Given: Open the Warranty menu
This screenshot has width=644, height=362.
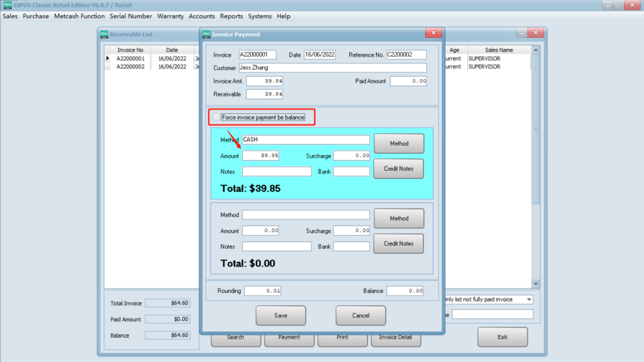Looking at the screenshot, I should (170, 16).
